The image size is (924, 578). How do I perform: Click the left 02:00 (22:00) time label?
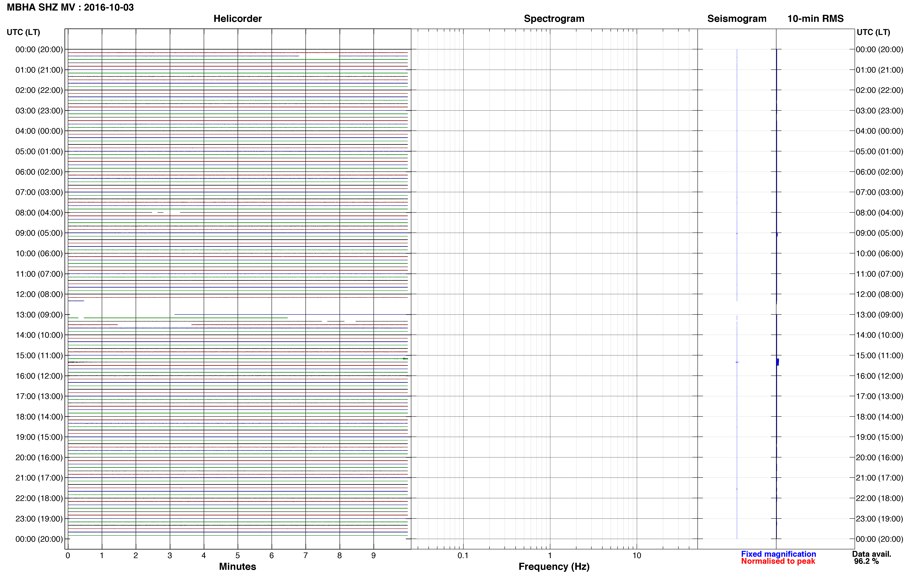[x=39, y=90]
